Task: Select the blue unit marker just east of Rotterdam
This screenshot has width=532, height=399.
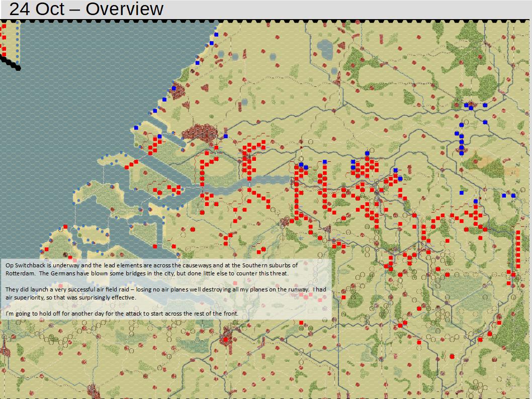Action: click(x=226, y=136)
